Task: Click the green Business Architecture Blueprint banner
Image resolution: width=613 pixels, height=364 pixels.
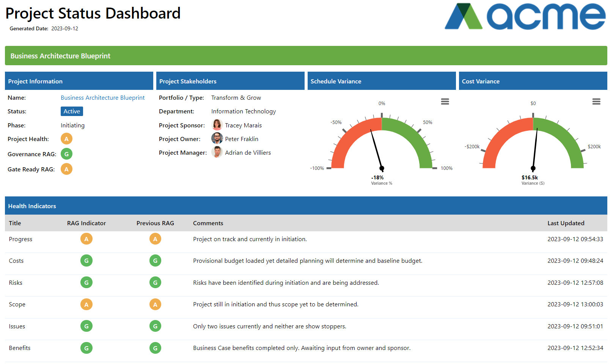Action: tap(306, 56)
